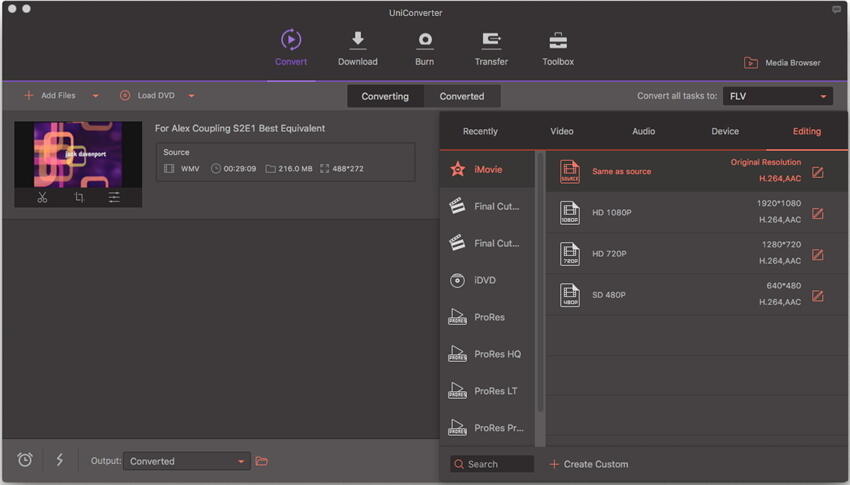The height and width of the screenshot is (485, 850).
Task: Click the HD 1080P file icon
Action: coord(569,213)
